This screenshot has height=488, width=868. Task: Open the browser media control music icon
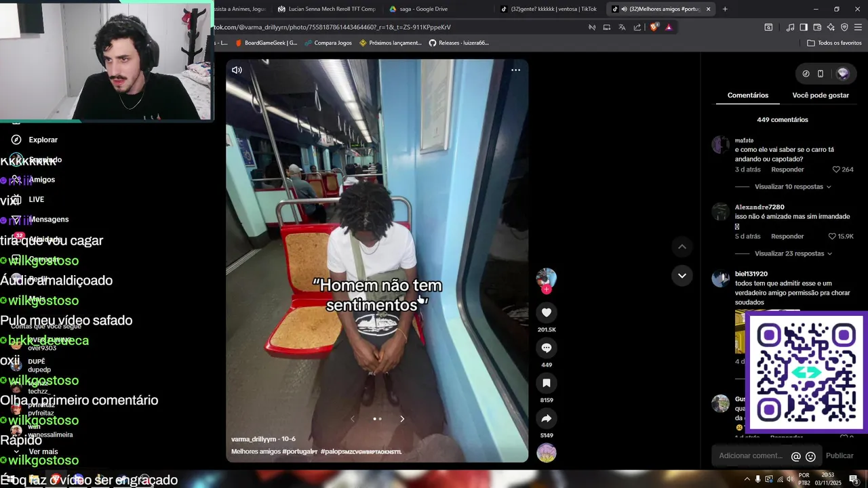(790, 27)
